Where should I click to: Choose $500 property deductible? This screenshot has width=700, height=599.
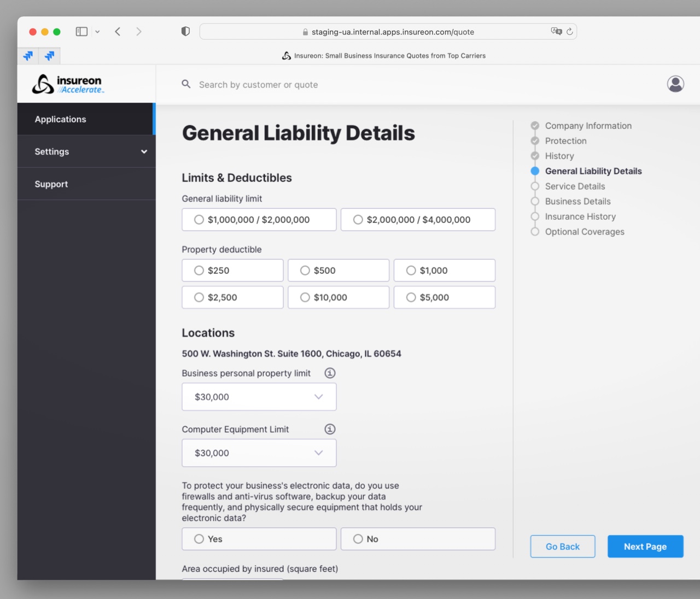point(339,271)
